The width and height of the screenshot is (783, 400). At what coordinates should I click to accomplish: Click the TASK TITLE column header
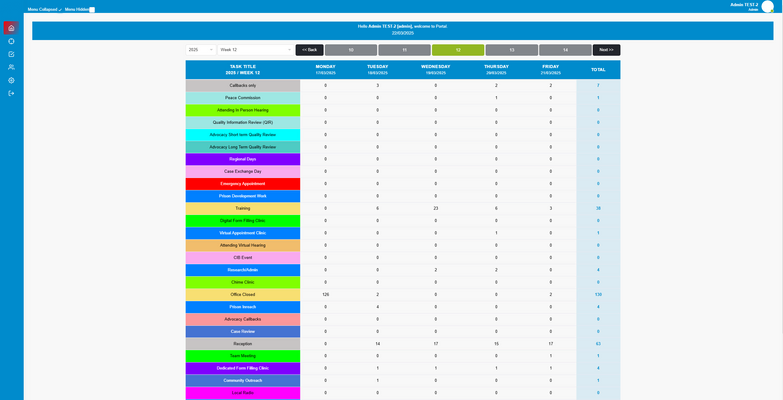coord(243,69)
